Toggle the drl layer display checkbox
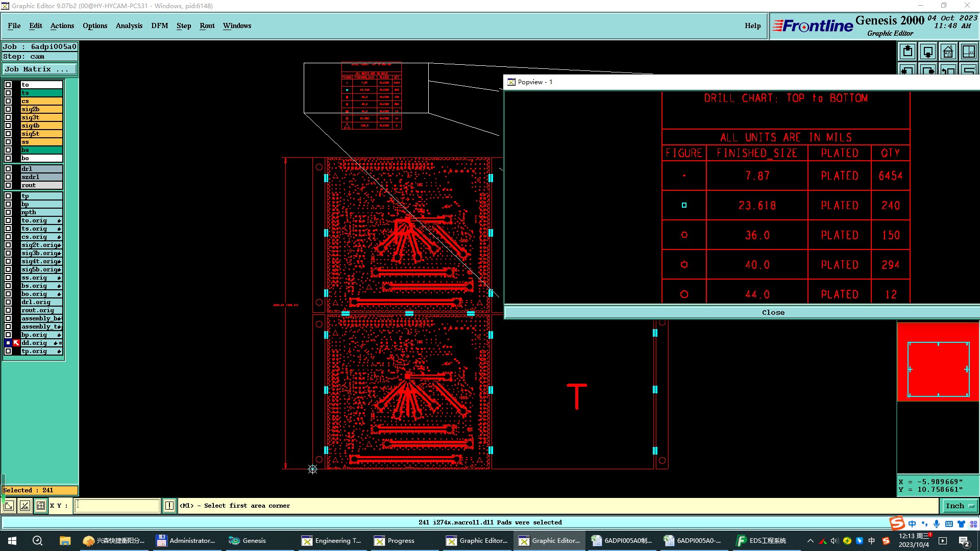The width and height of the screenshot is (980, 551). (8, 169)
